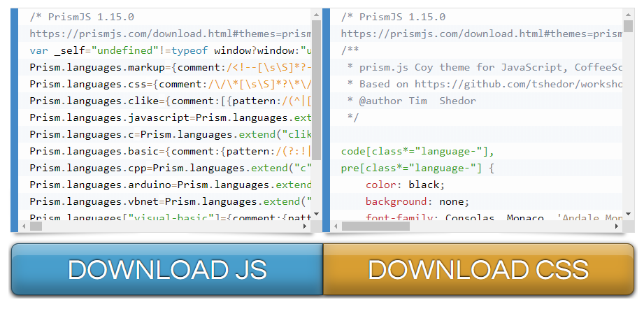
Task: Click the CSS pane scroll-right arrow
Action: (x=617, y=226)
